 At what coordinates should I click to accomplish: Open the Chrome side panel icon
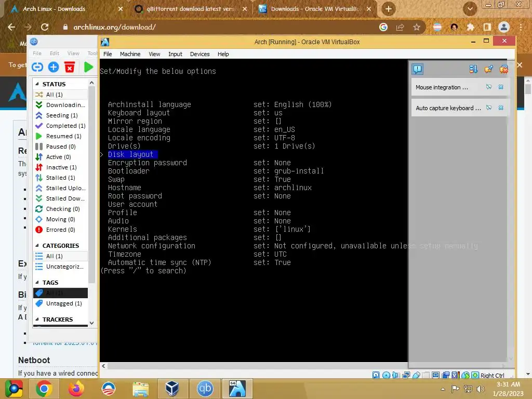click(x=487, y=27)
